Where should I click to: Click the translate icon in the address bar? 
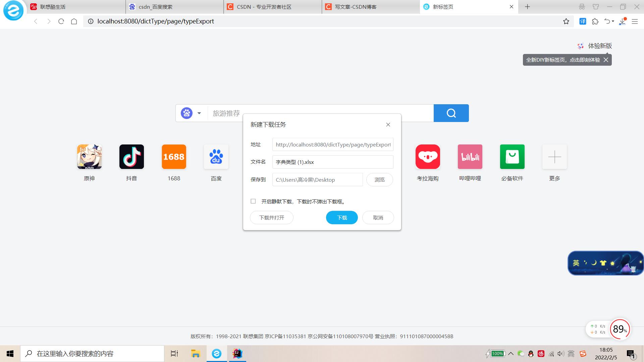click(583, 21)
